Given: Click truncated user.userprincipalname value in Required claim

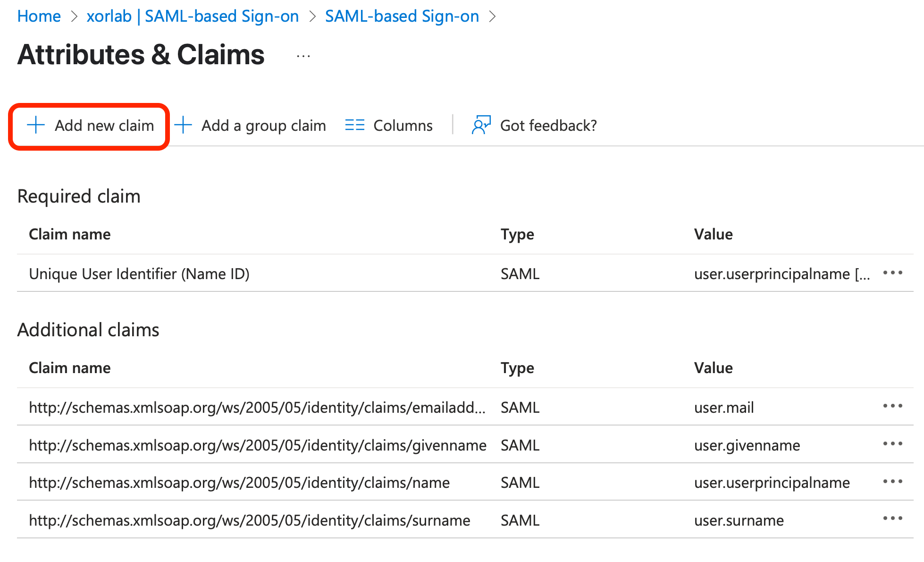Looking at the screenshot, I should (782, 274).
